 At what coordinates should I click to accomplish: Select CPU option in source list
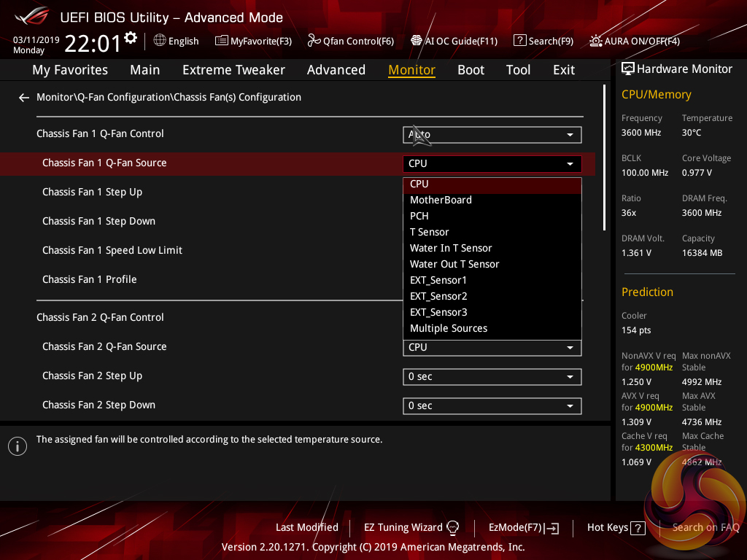point(492,184)
